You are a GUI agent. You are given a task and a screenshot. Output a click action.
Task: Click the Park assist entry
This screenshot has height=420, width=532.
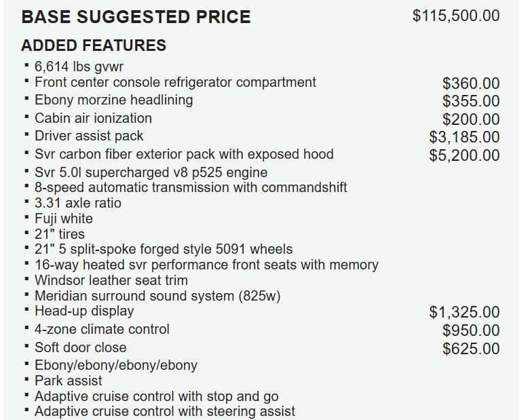click(68, 381)
